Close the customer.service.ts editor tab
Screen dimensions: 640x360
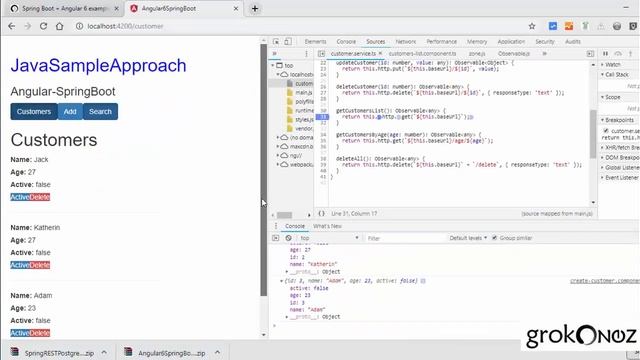380,53
